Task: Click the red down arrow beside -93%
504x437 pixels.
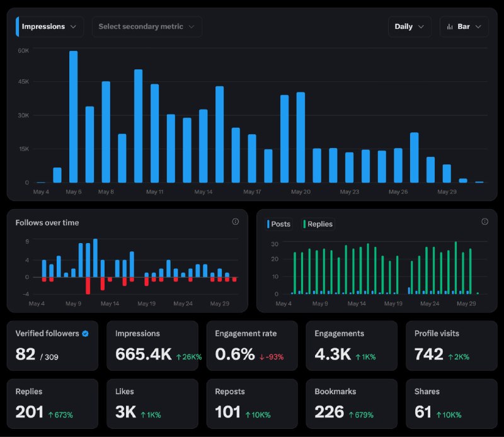Action: click(261, 357)
